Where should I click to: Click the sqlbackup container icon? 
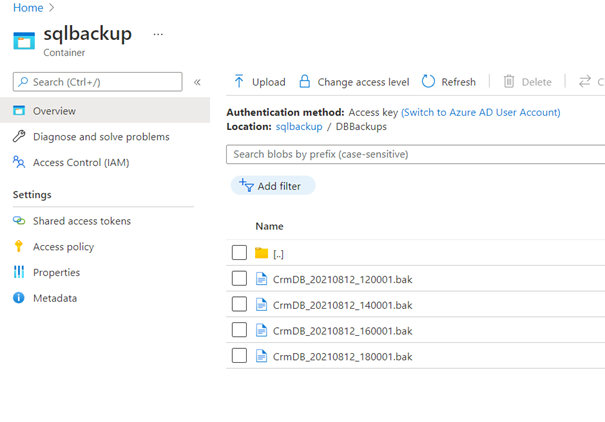(24, 41)
